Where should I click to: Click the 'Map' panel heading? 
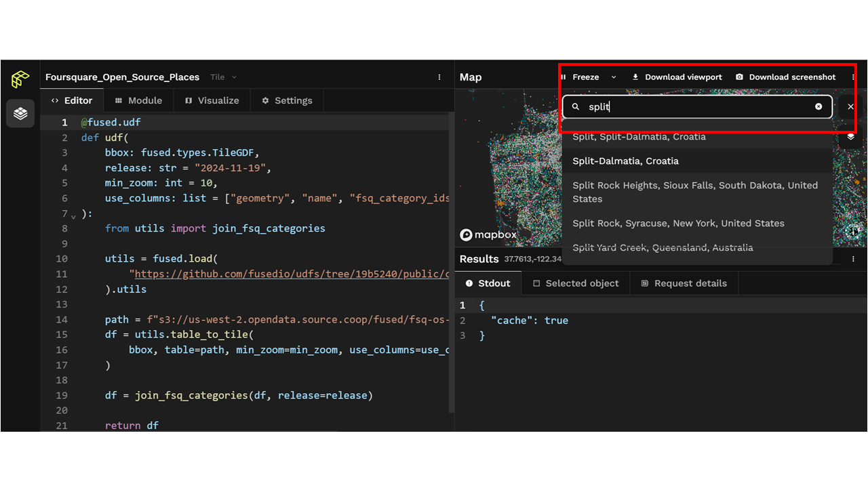click(x=471, y=77)
